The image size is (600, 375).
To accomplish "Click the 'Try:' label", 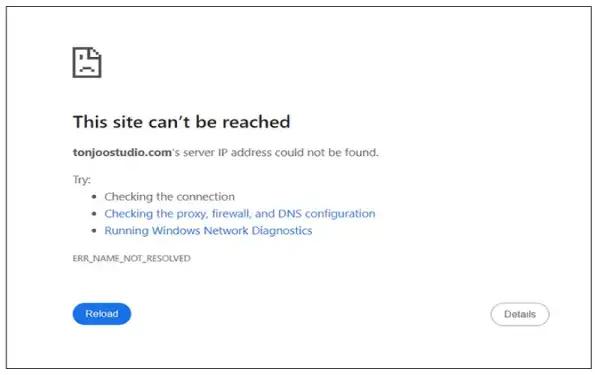I will [x=82, y=179].
